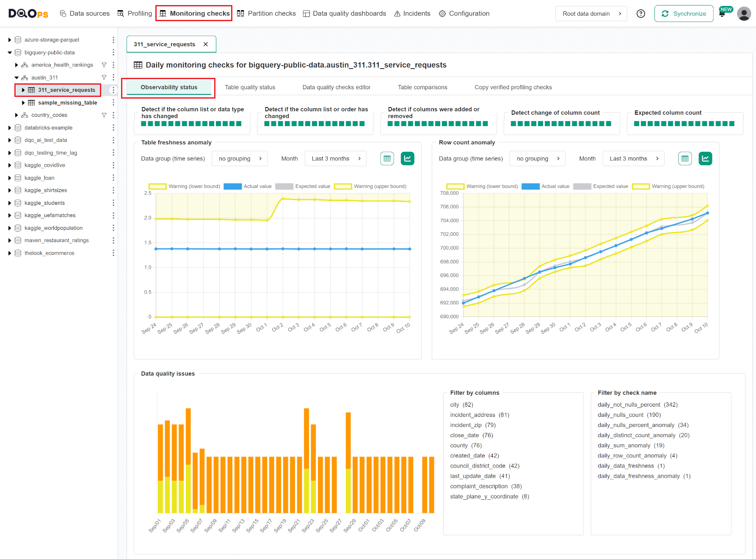This screenshot has width=756, height=559.
Task: Close the 311_service_requests tab
Action: [206, 44]
